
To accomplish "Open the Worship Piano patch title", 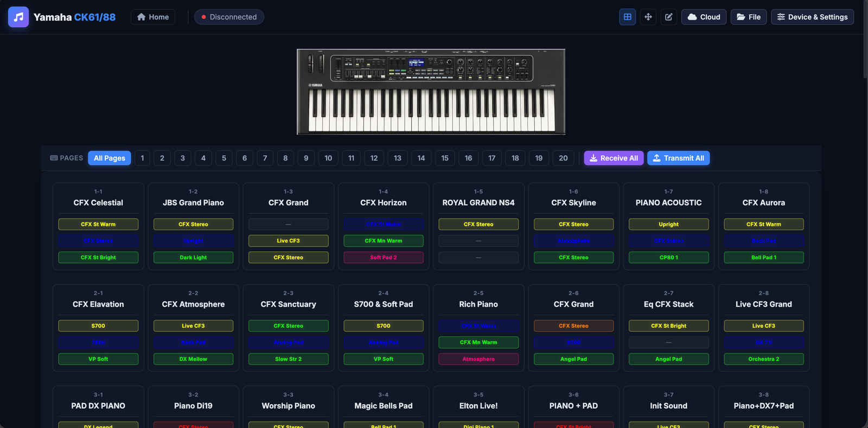I will 289,406.
